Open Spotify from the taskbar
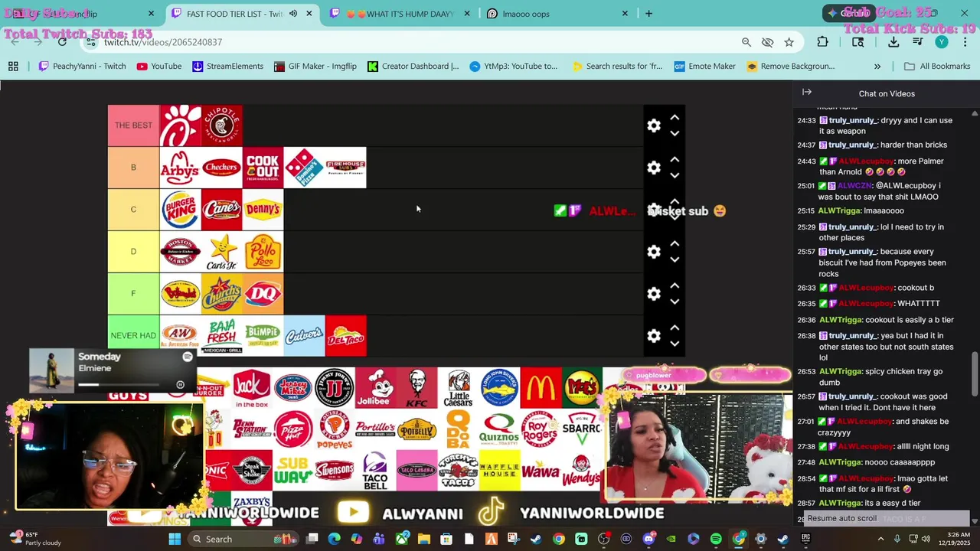Screen dimensions: 980x551 tap(716, 539)
